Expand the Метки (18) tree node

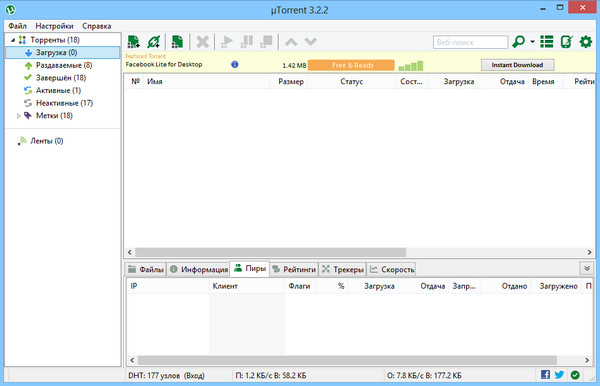pos(18,116)
